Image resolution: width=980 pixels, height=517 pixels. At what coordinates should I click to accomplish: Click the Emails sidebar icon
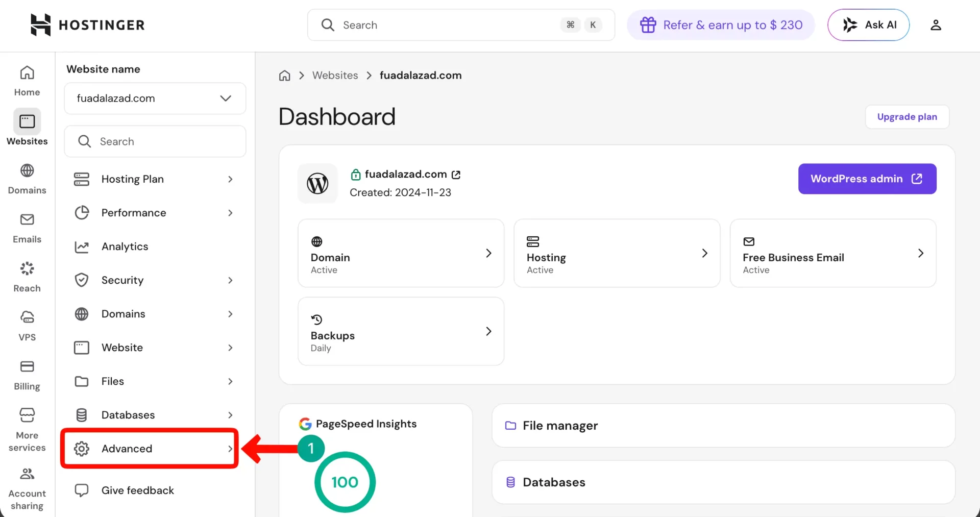tap(27, 228)
